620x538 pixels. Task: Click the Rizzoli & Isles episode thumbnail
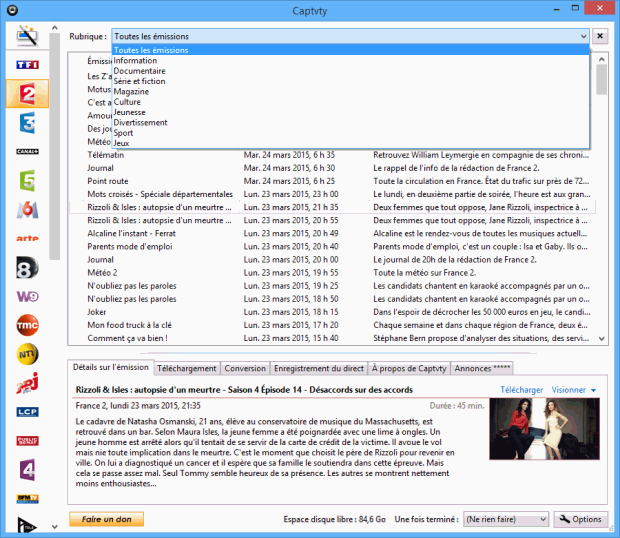(544, 429)
